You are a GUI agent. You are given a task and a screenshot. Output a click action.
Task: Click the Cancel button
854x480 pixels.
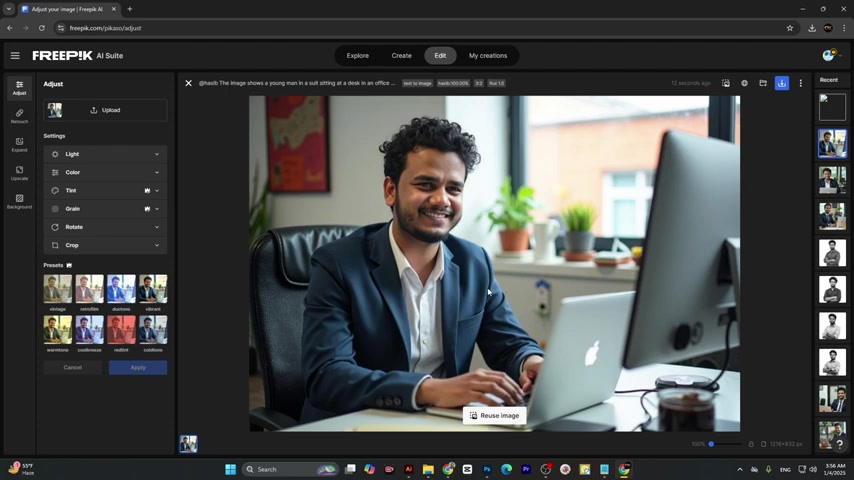pos(72,367)
